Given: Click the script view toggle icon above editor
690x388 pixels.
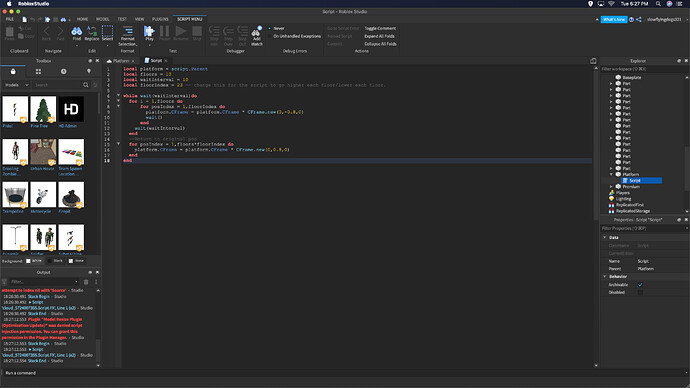Looking at the screenshot, I should tap(593, 61).
